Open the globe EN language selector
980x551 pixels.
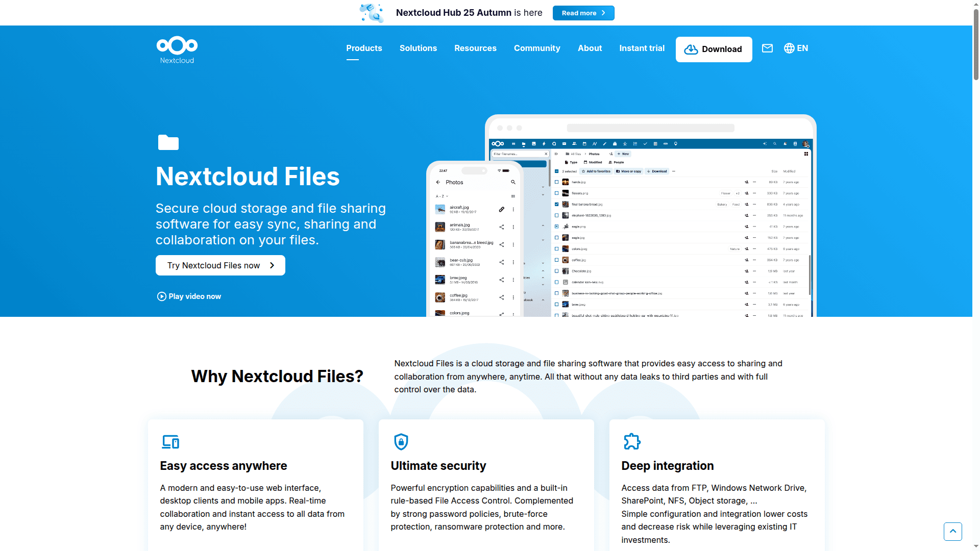796,48
